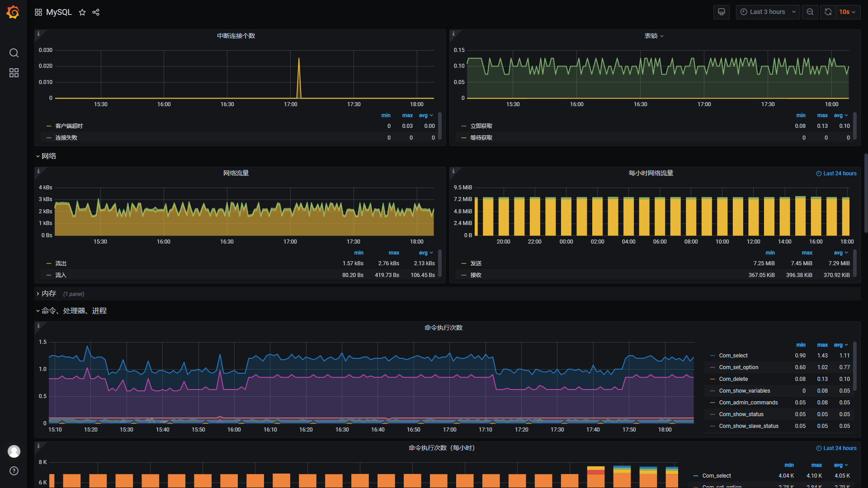Open Search from the sidebar

click(14, 53)
